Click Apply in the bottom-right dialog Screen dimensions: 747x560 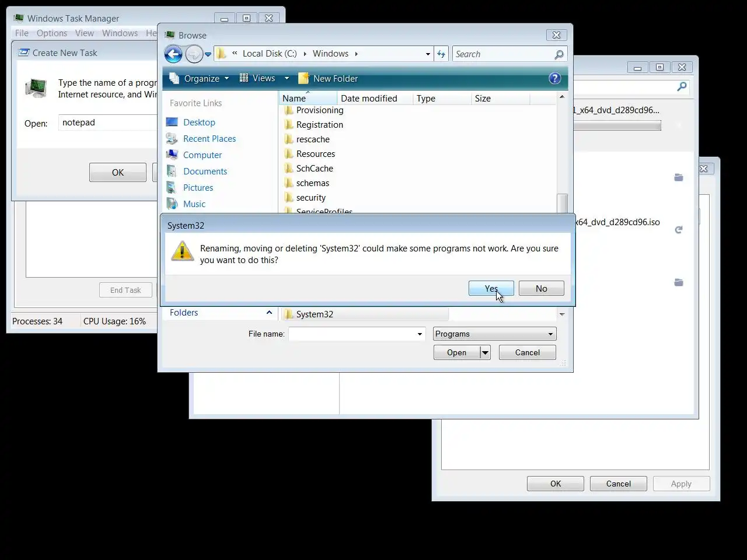pyautogui.click(x=681, y=484)
